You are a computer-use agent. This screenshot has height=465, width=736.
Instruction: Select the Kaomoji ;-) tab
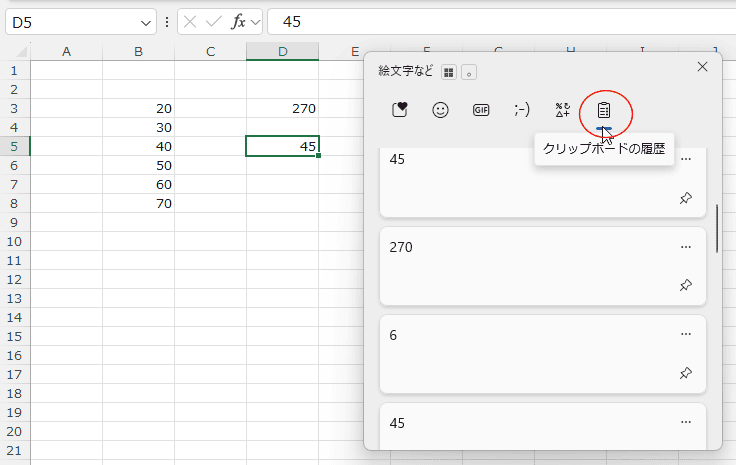tap(522, 110)
